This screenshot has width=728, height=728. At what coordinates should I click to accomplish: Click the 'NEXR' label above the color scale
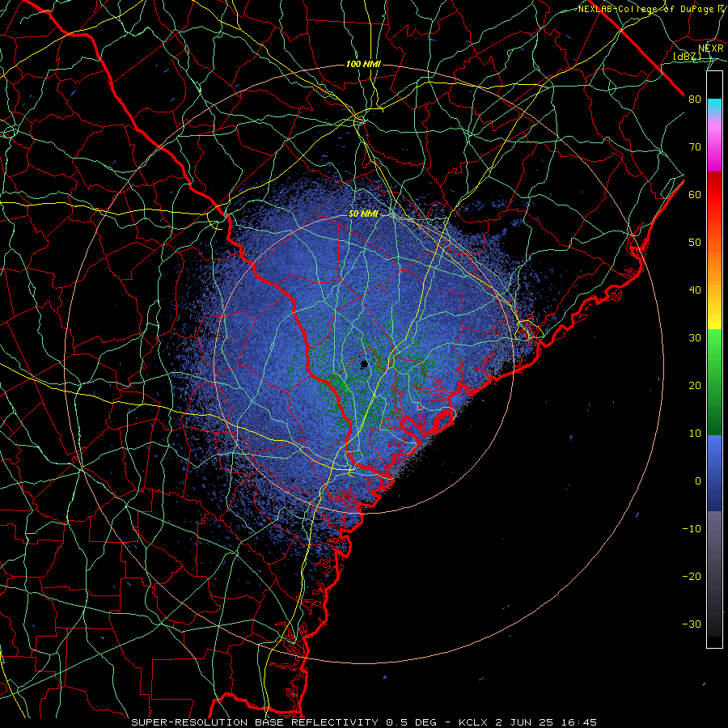(711, 49)
